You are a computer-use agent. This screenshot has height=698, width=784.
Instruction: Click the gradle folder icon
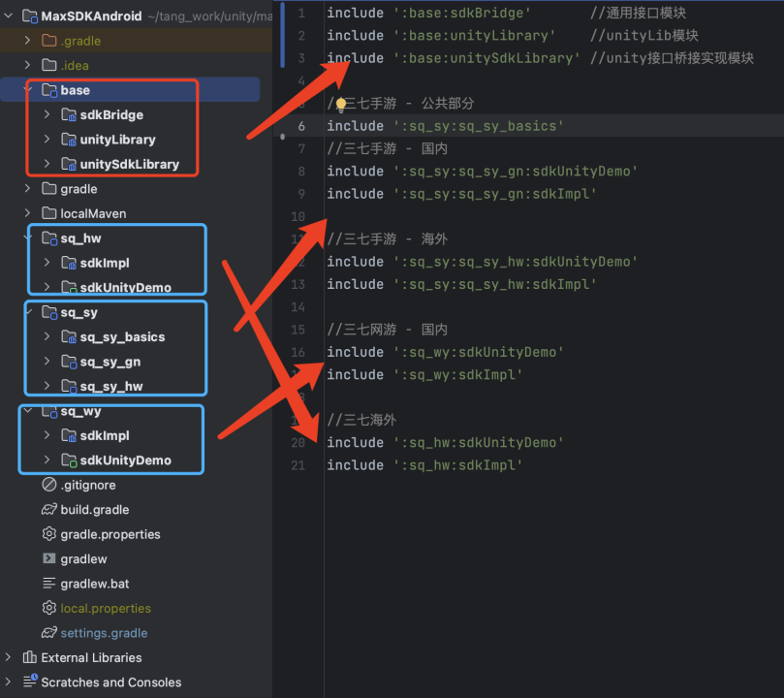(49, 188)
